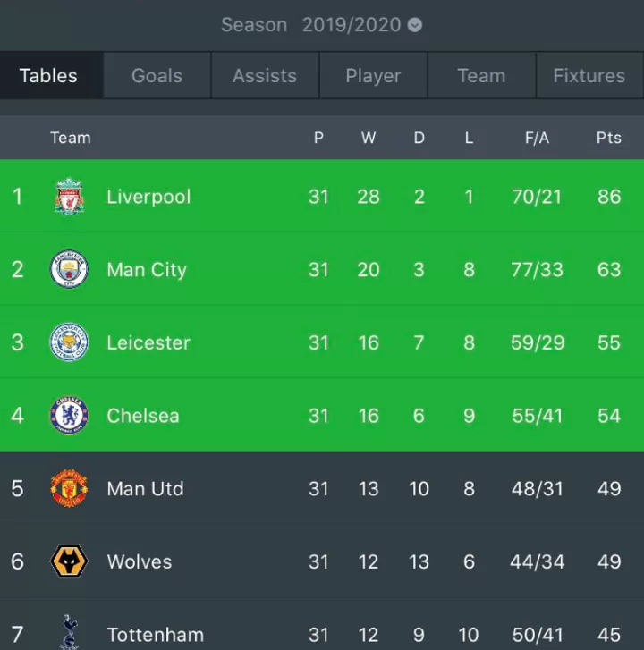
Task: Open the Tottenham cockerel crest
Action: [x=69, y=632]
